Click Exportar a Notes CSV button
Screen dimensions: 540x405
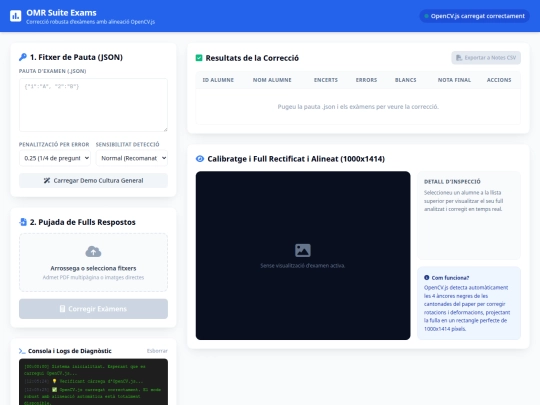[x=486, y=58]
